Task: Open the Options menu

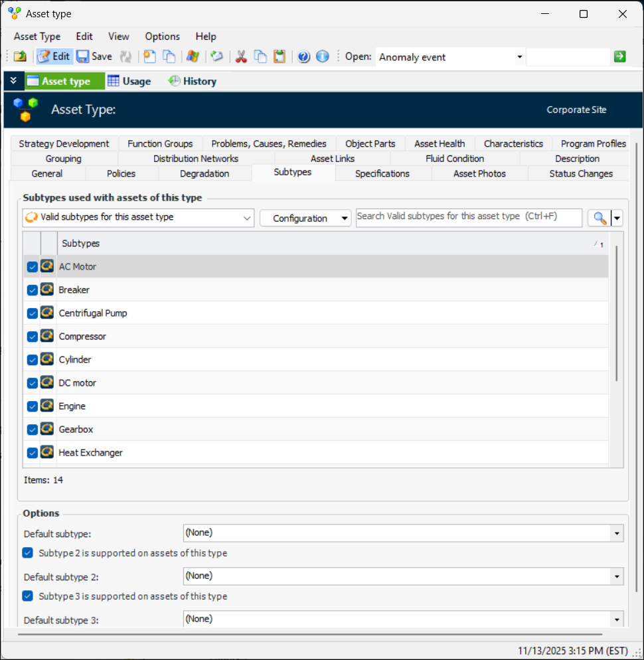Action: tap(162, 37)
